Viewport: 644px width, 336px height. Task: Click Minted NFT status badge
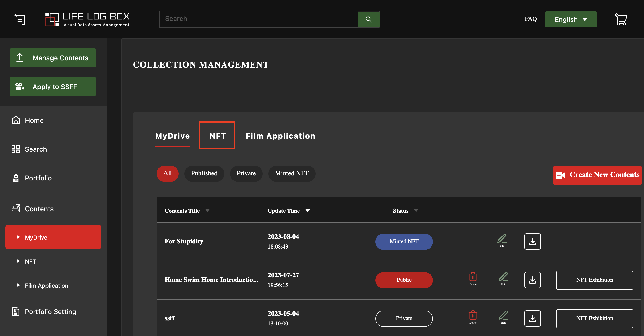[404, 242]
